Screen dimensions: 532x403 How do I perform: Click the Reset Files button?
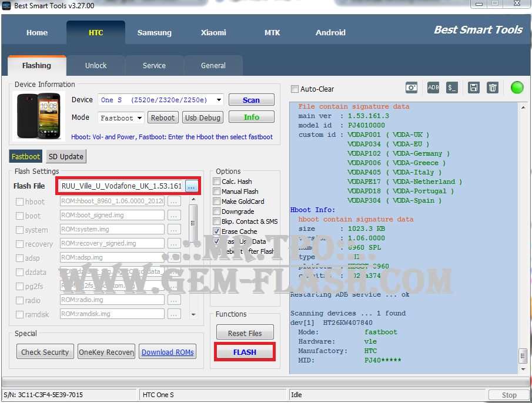[245, 333]
